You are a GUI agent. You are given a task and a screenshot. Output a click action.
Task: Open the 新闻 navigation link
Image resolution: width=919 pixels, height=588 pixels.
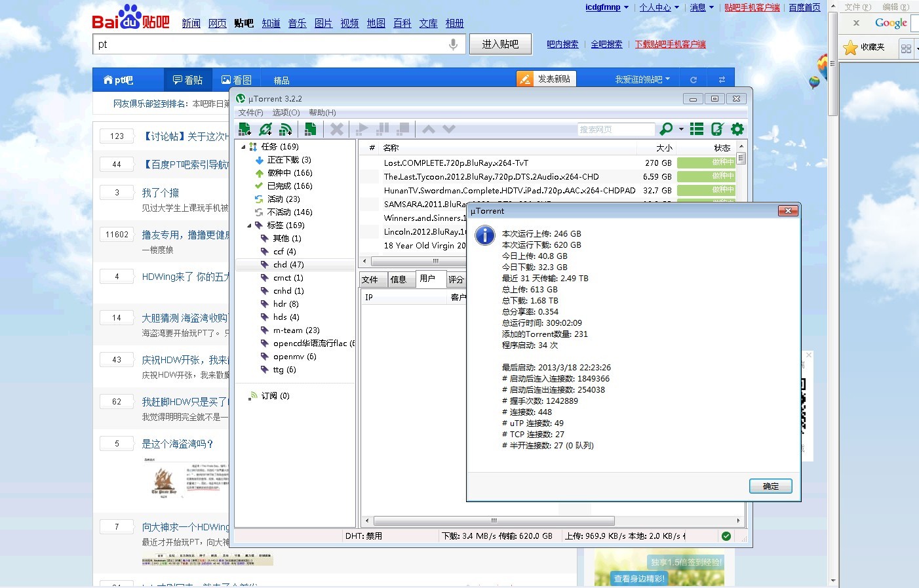191,24
